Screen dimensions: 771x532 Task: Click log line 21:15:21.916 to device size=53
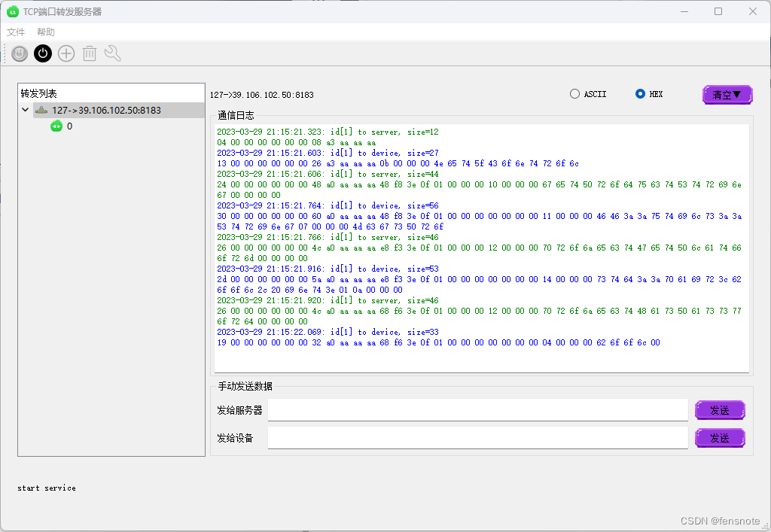(x=328, y=269)
